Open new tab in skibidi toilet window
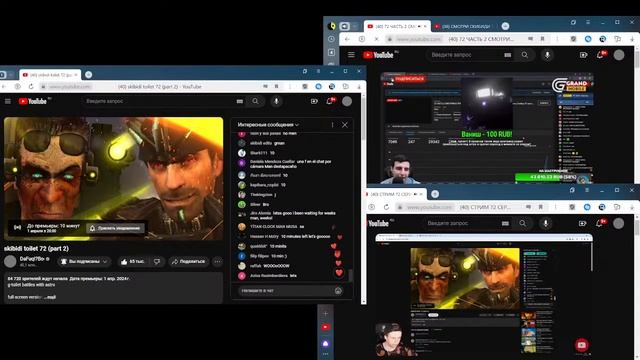The height and width of the screenshot is (360, 640). click(x=89, y=75)
